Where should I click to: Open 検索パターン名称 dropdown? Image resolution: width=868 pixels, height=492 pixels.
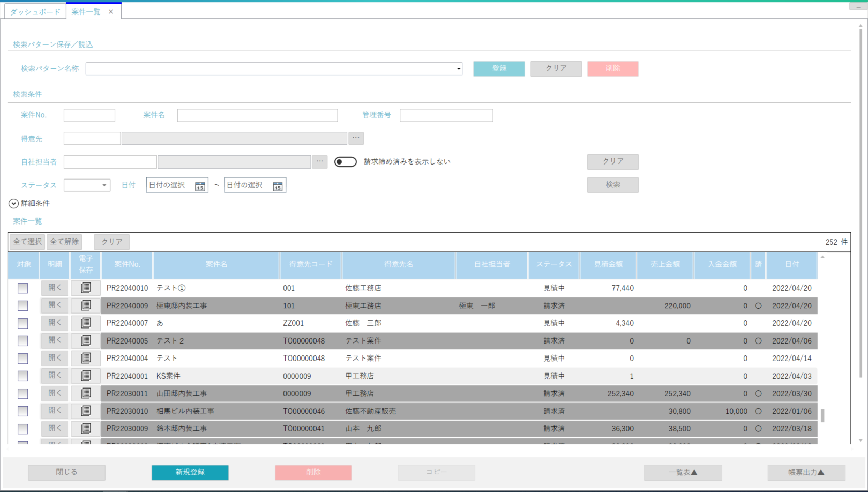coord(458,69)
